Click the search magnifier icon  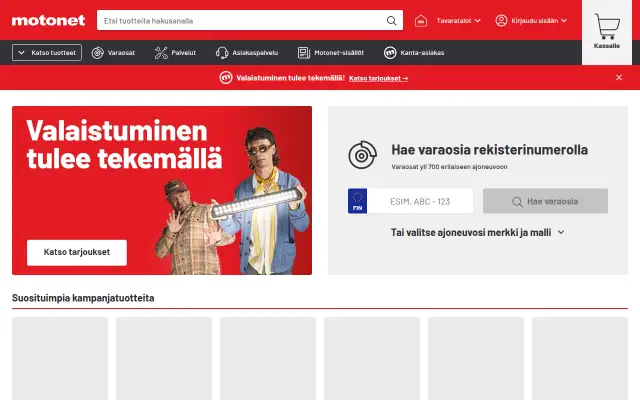pyautogui.click(x=391, y=20)
